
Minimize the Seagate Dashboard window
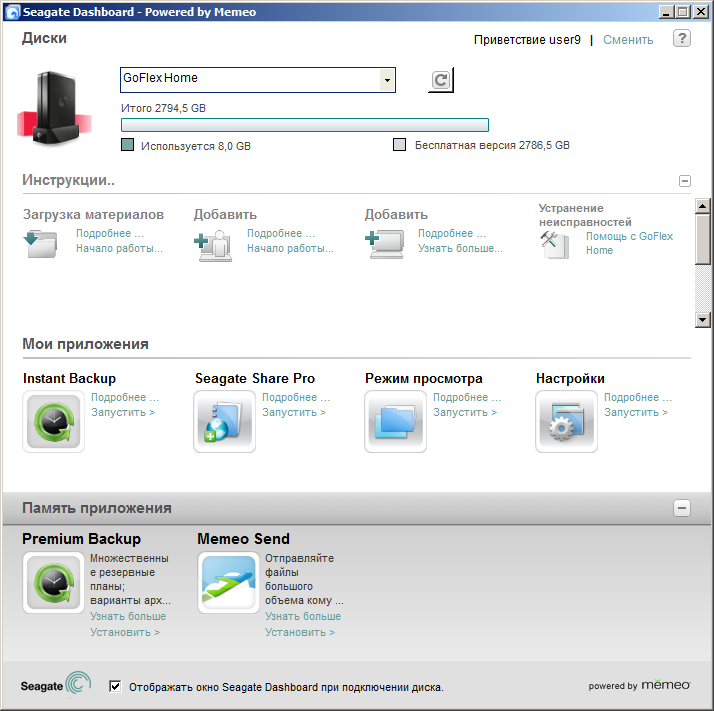(666, 12)
